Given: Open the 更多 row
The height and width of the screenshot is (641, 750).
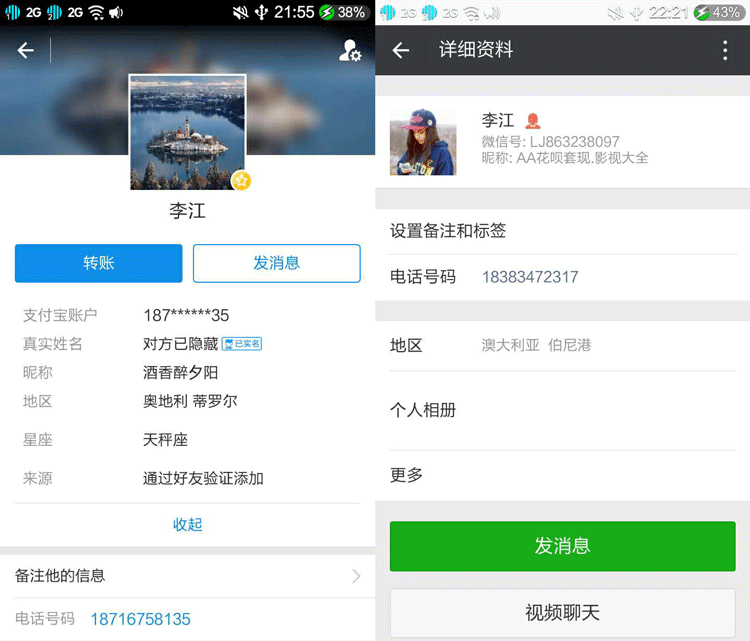Looking at the screenshot, I should click(x=562, y=475).
